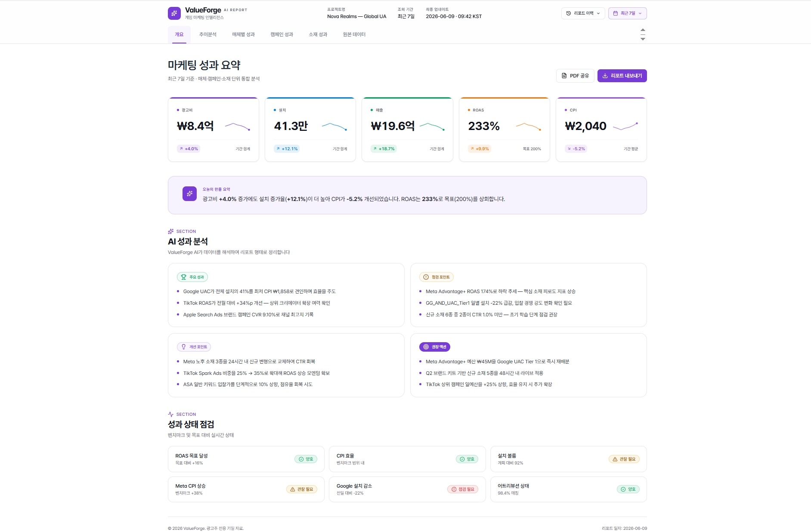
Task: Click the history clock icon in 리포트 이력
Action: click(x=568, y=13)
